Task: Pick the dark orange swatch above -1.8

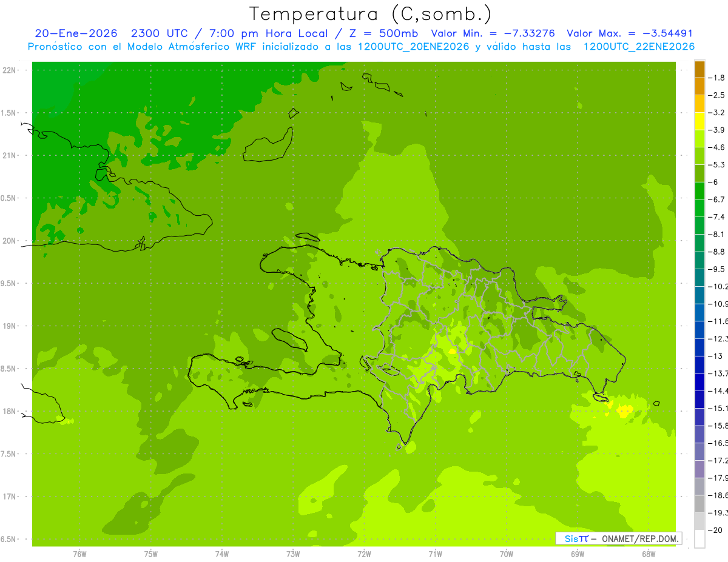Action: point(699,69)
